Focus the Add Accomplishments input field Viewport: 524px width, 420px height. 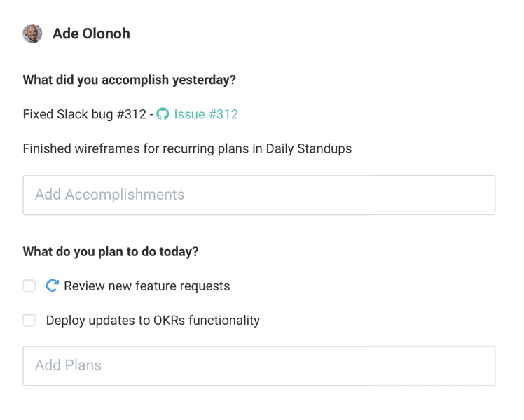pyautogui.click(x=258, y=195)
